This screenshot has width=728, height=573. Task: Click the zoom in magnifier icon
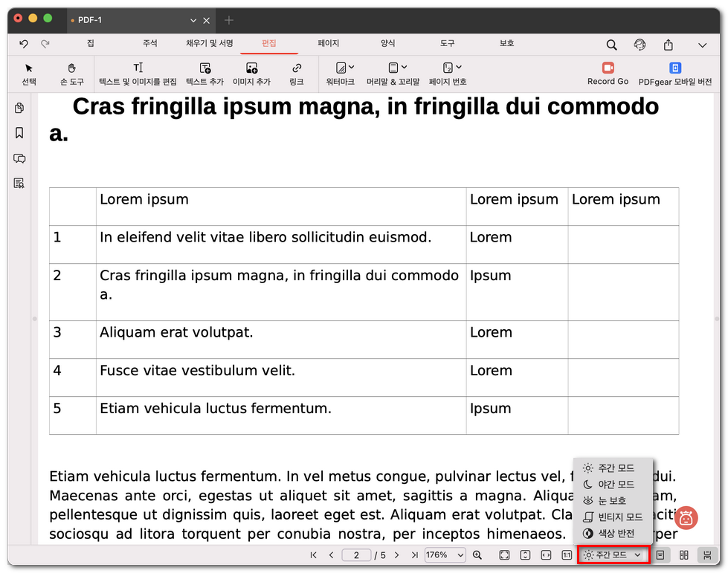point(477,555)
